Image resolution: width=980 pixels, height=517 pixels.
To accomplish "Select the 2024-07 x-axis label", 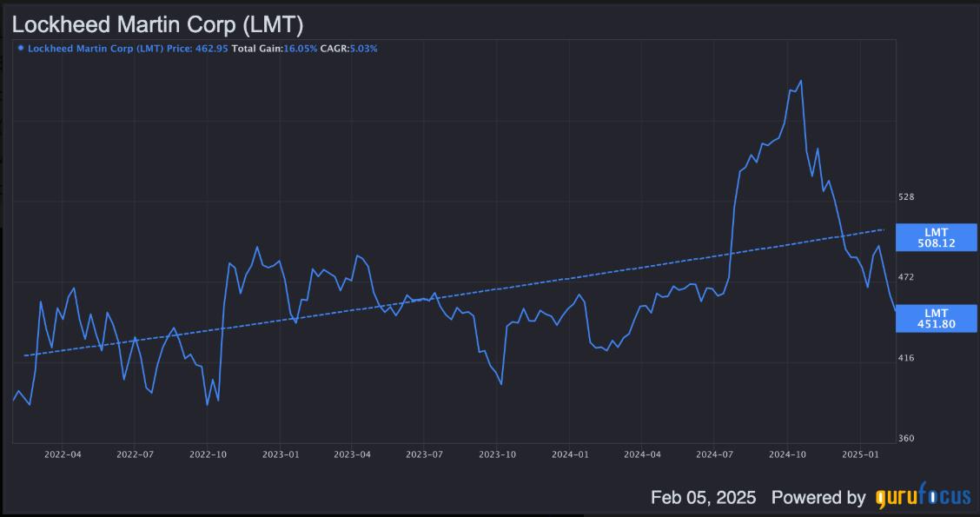I will pos(716,454).
